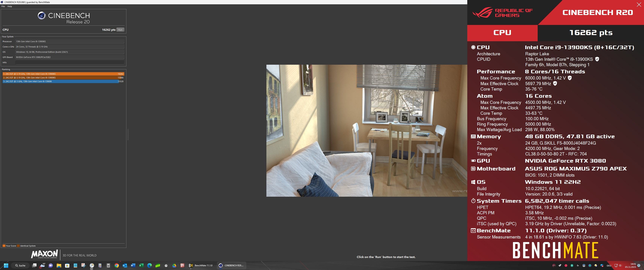Click the Windows 11 22H2 OS heading
The width and height of the screenshot is (644, 270).
coord(553,182)
